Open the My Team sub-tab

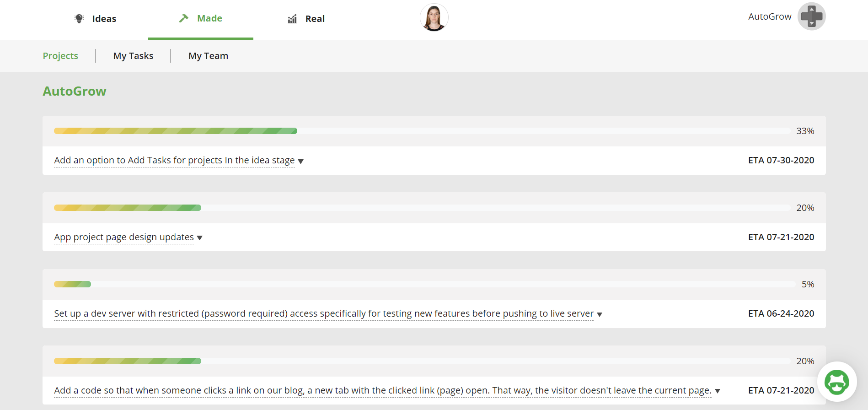[208, 56]
